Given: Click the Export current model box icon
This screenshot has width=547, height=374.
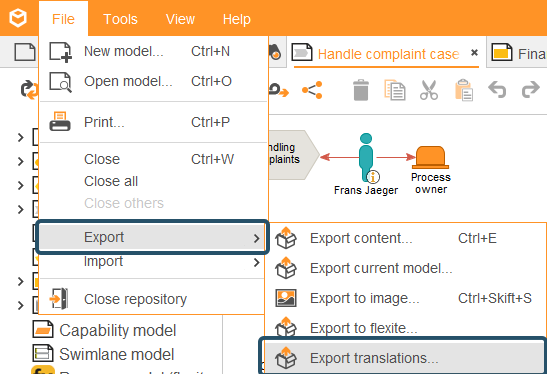Looking at the screenshot, I should coord(286,268).
